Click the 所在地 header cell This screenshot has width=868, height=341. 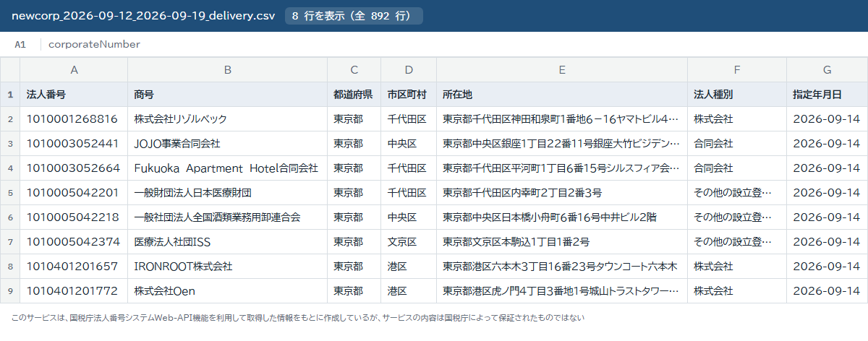562,95
